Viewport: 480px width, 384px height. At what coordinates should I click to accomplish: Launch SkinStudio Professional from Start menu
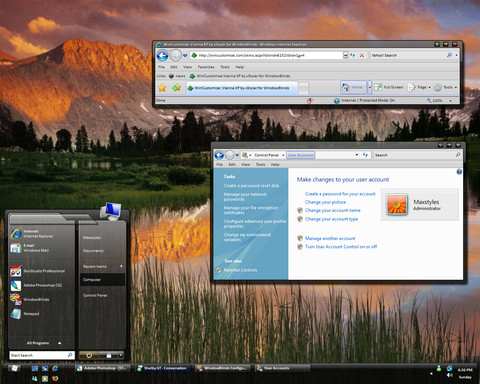click(x=38, y=271)
